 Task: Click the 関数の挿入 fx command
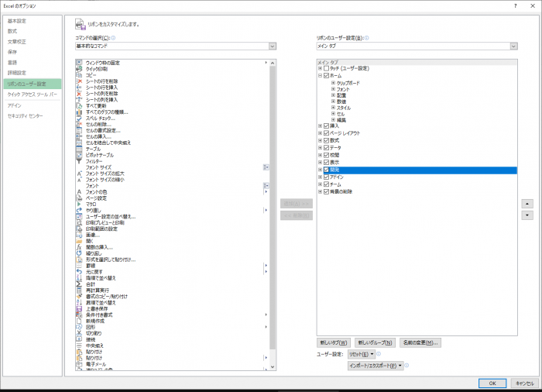(80, 247)
